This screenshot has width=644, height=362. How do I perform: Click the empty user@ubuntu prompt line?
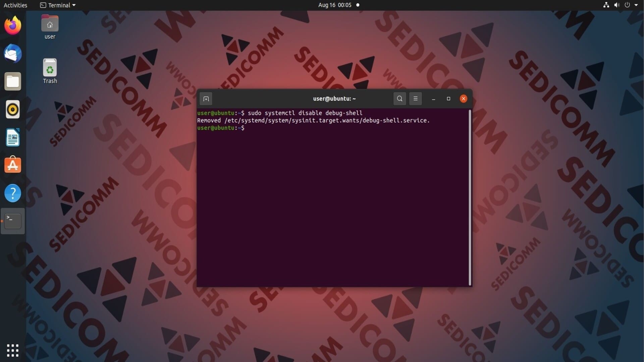click(x=221, y=128)
